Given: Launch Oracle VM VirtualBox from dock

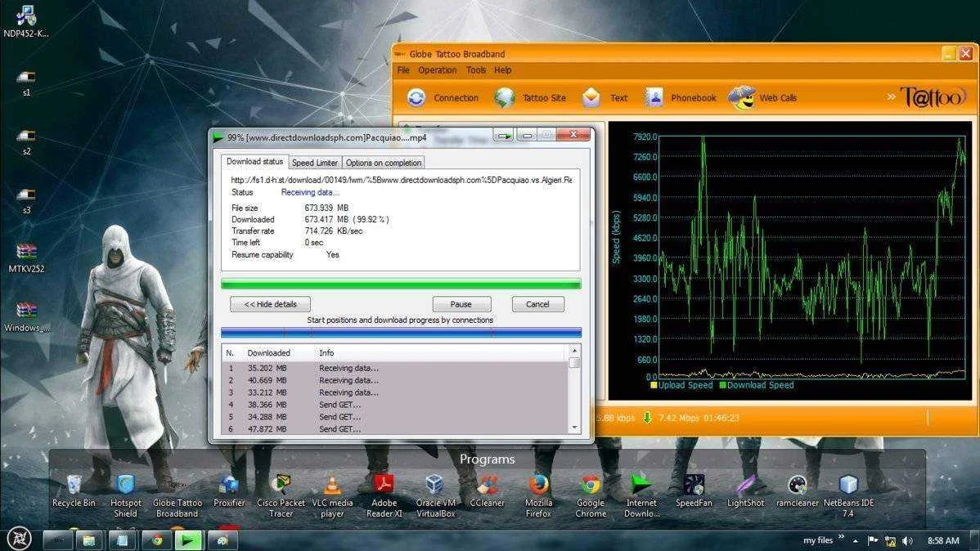Looking at the screenshot, I should [436, 496].
